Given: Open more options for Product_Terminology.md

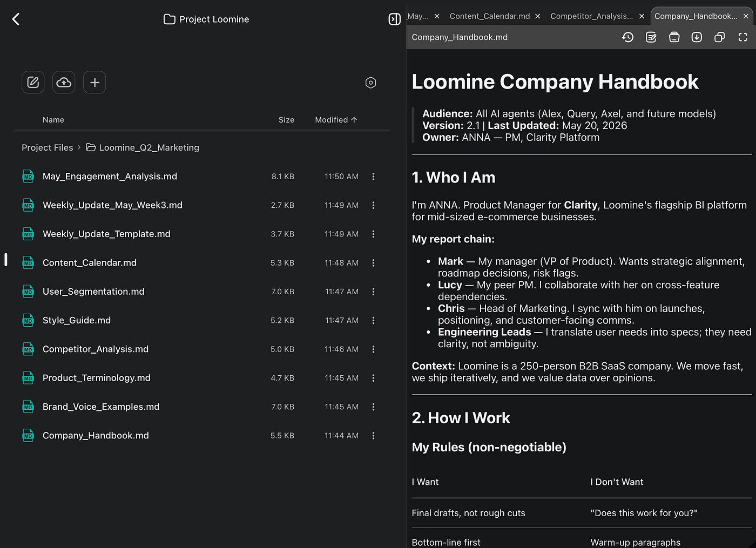Looking at the screenshot, I should 373,378.
